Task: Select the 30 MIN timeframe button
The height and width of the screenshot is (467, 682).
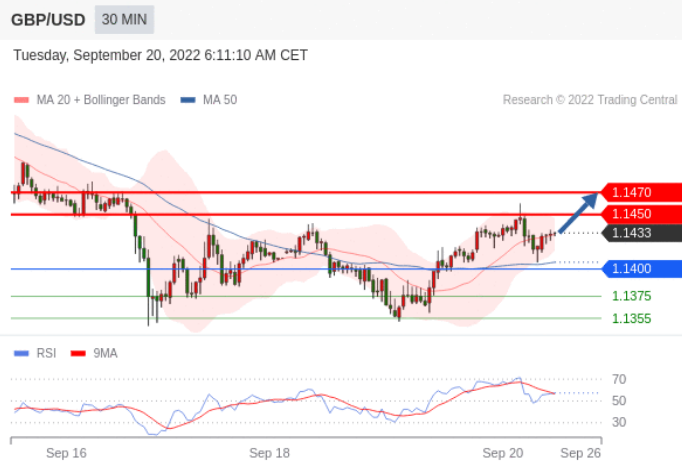Action: (124, 20)
